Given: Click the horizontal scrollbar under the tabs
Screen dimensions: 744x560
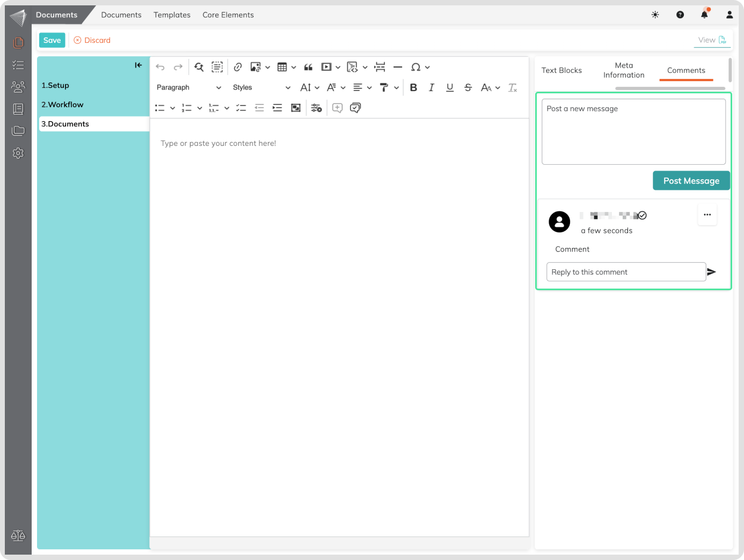Looking at the screenshot, I should (x=670, y=88).
